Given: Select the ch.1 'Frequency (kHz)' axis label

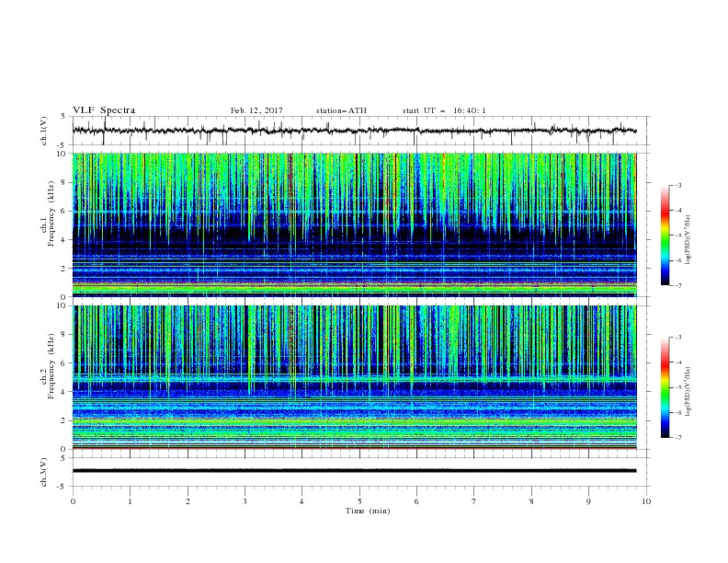Looking at the screenshot, I should [x=51, y=213].
